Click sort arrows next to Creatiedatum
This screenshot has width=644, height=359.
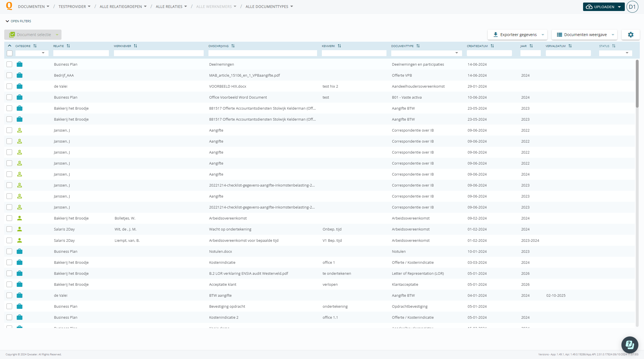(492, 46)
